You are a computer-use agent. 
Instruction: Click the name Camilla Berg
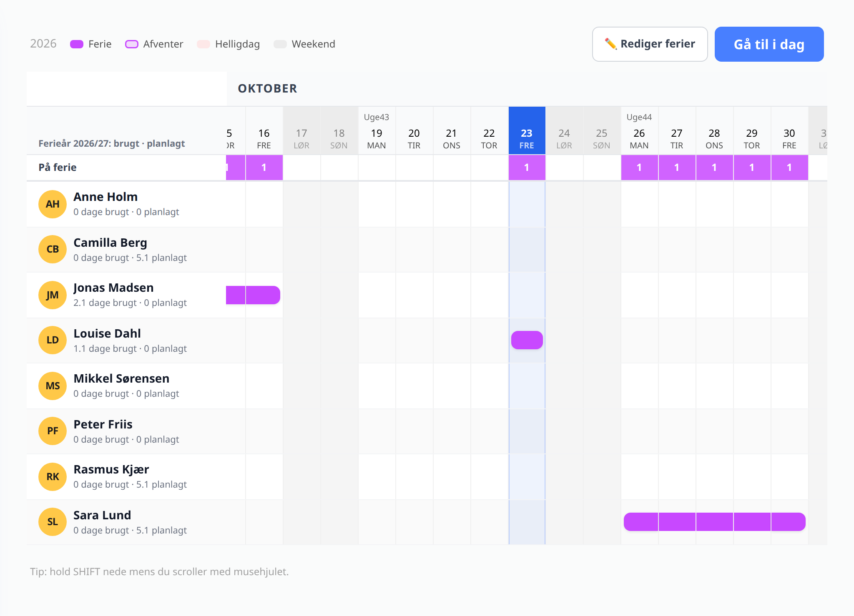pos(110,243)
